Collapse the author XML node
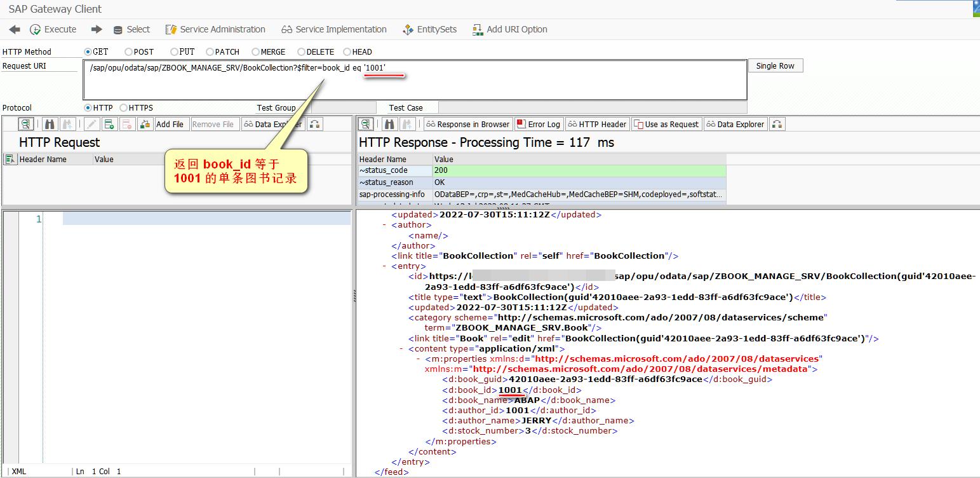The width and height of the screenshot is (980, 478). (385, 225)
